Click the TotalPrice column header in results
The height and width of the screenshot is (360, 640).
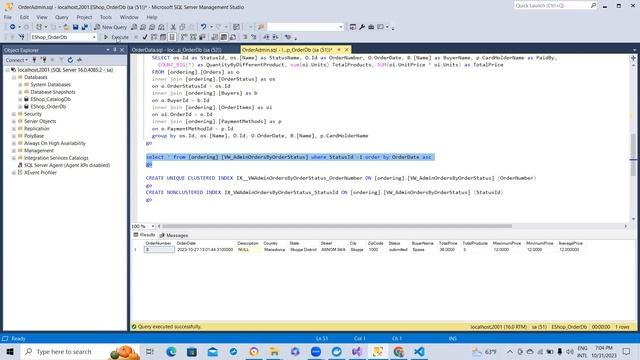(x=448, y=243)
